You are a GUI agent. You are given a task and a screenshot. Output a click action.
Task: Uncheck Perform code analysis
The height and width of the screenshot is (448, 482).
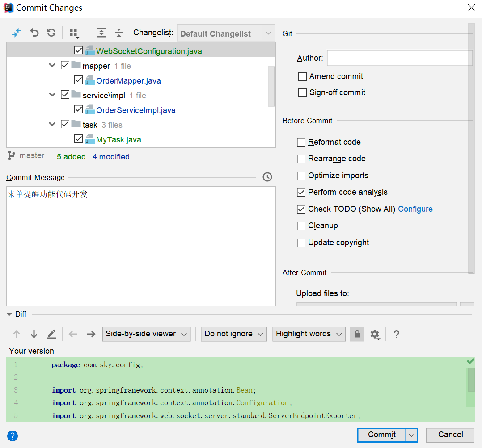301,193
